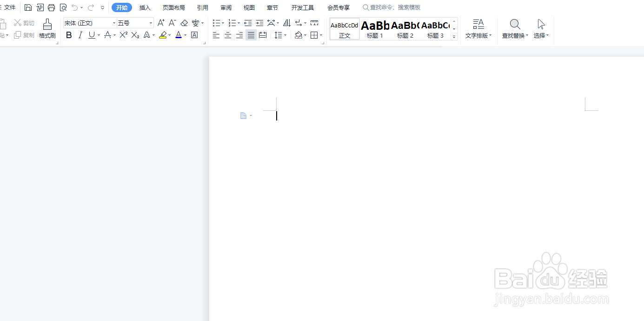This screenshot has height=321, width=644.
Task: Switch to the 审阅 tab
Action: click(226, 7)
